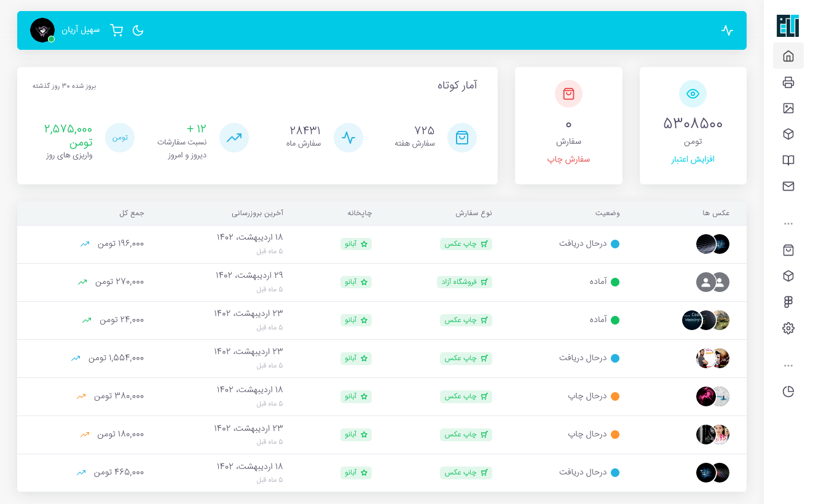Click آخرین بروزرسانی column header
The height and width of the screenshot is (504, 813).
click(257, 213)
